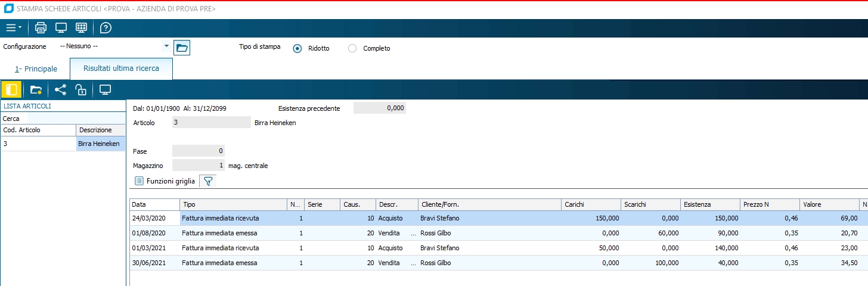Sort list by Descrizione column header
The width and height of the screenshot is (868, 286).
coord(101,130)
